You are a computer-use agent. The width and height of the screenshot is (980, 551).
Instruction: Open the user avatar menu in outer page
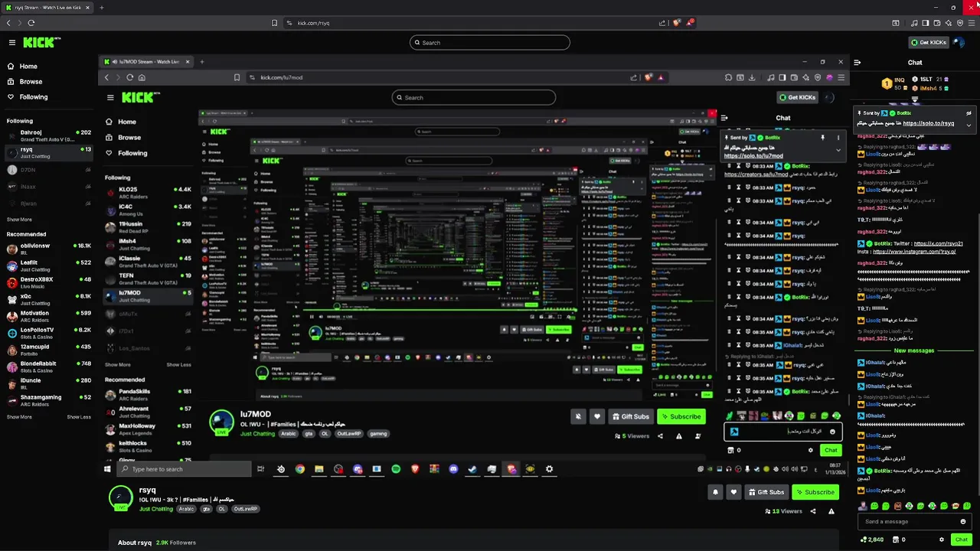[x=960, y=43]
